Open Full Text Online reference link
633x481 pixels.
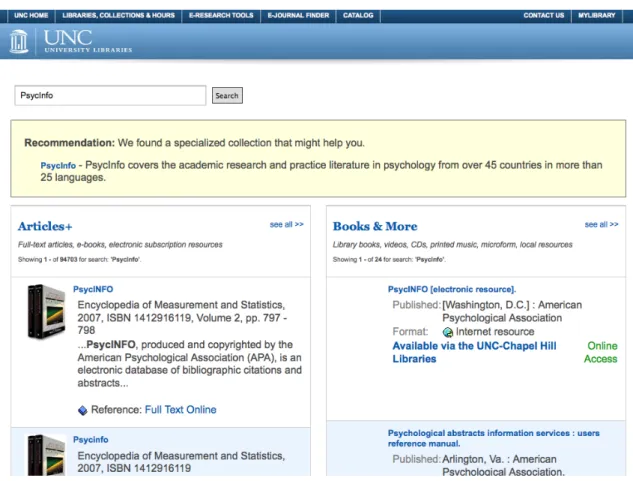(180, 410)
